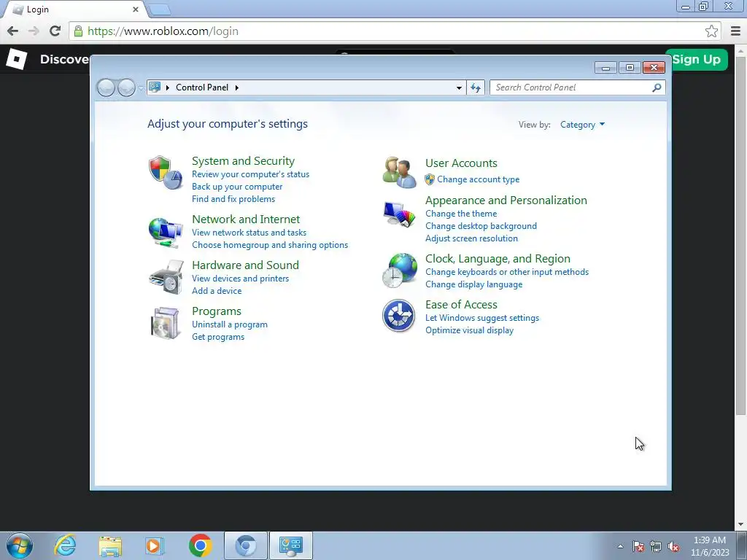
Task: Click Get programs link
Action: point(218,337)
